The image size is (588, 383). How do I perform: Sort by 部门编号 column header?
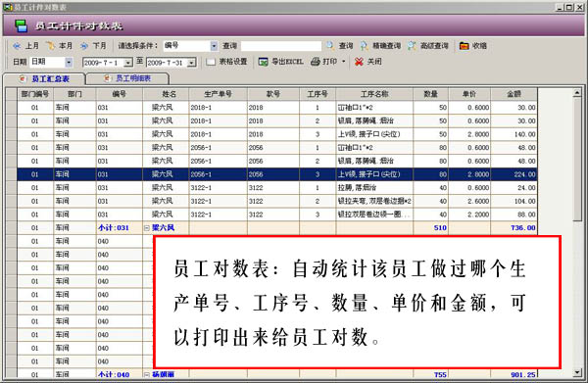[35, 94]
